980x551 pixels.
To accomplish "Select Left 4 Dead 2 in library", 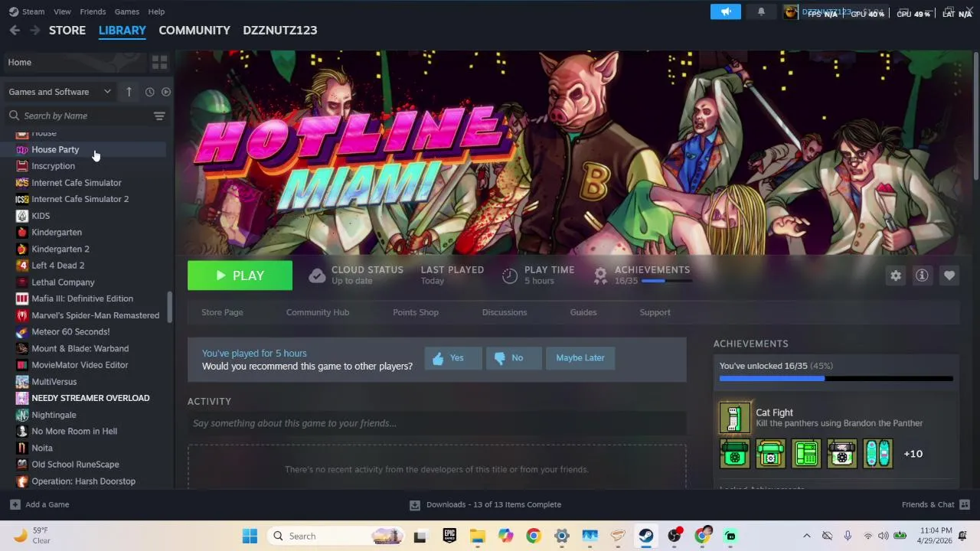I will coord(84,266).
